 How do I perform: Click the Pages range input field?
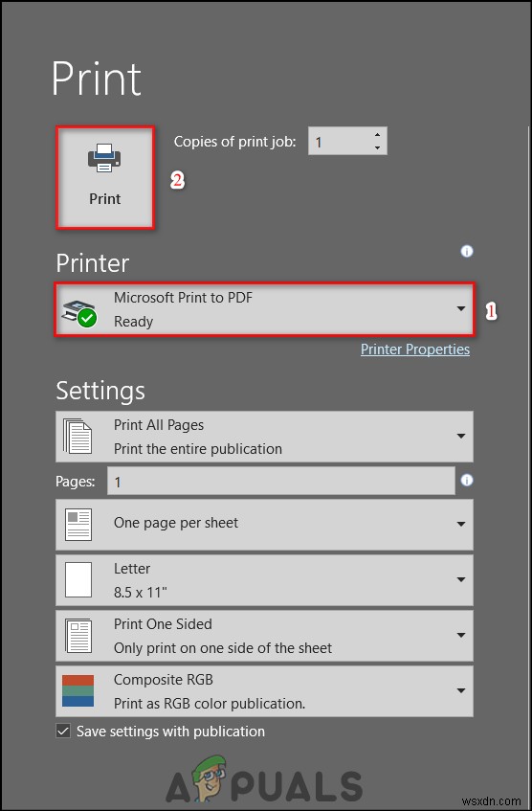(281, 482)
